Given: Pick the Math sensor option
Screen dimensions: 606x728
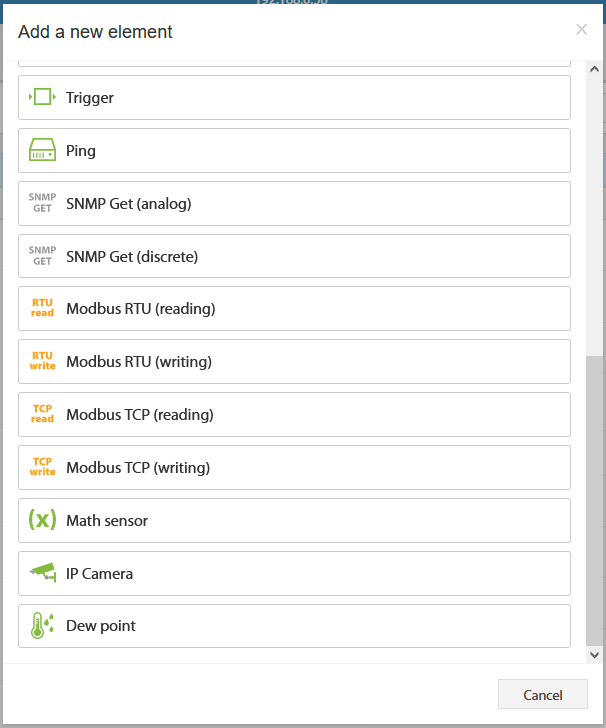Looking at the screenshot, I should [x=294, y=520].
